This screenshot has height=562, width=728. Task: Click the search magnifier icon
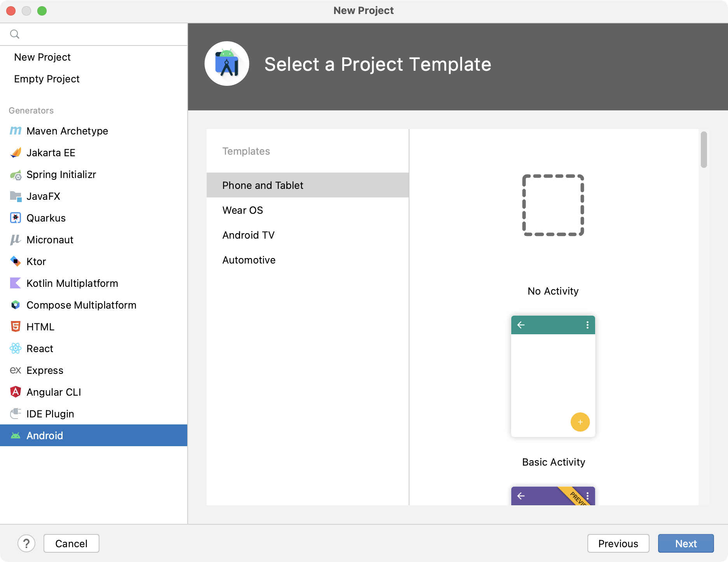15,34
